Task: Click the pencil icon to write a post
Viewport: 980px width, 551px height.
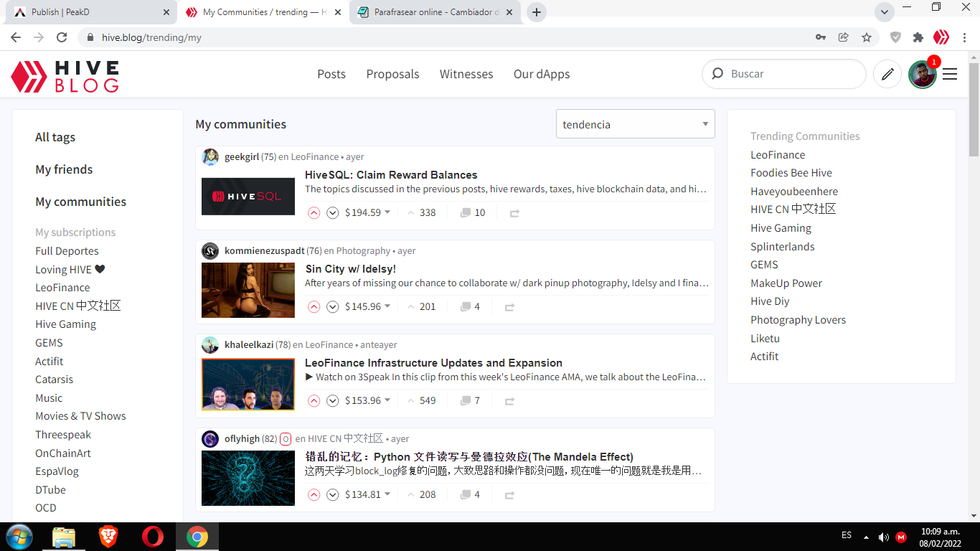Action: click(887, 74)
